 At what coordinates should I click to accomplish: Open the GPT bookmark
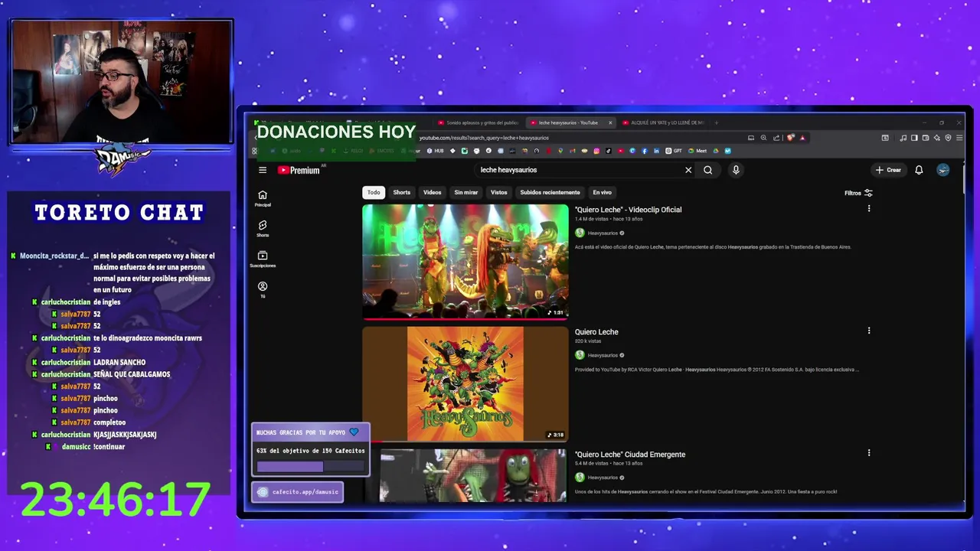674,151
